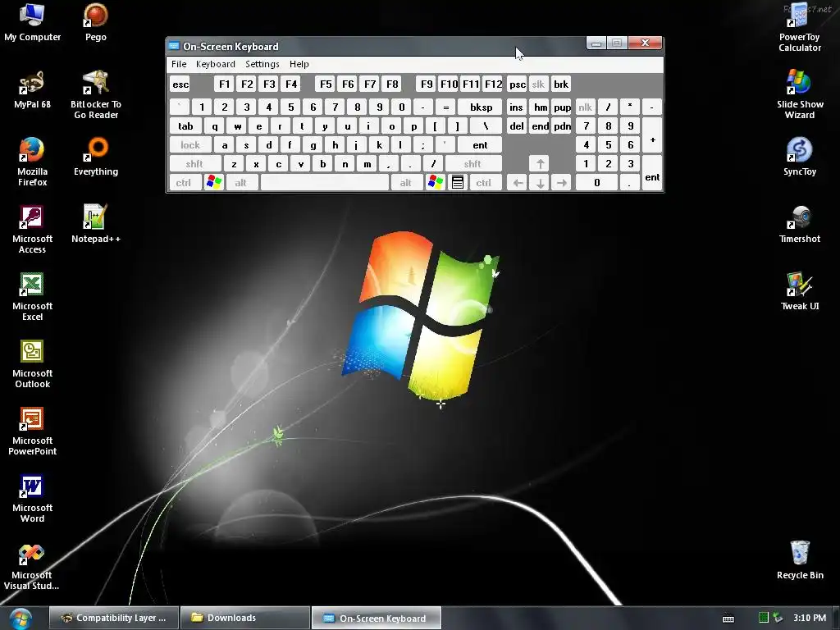
Task: Open My Computer desktop icon
Action: [x=32, y=22]
